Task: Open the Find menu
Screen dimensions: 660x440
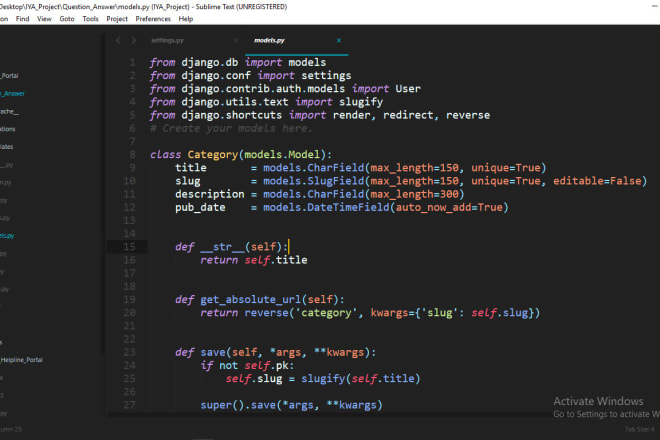Action: click(22, 19)
